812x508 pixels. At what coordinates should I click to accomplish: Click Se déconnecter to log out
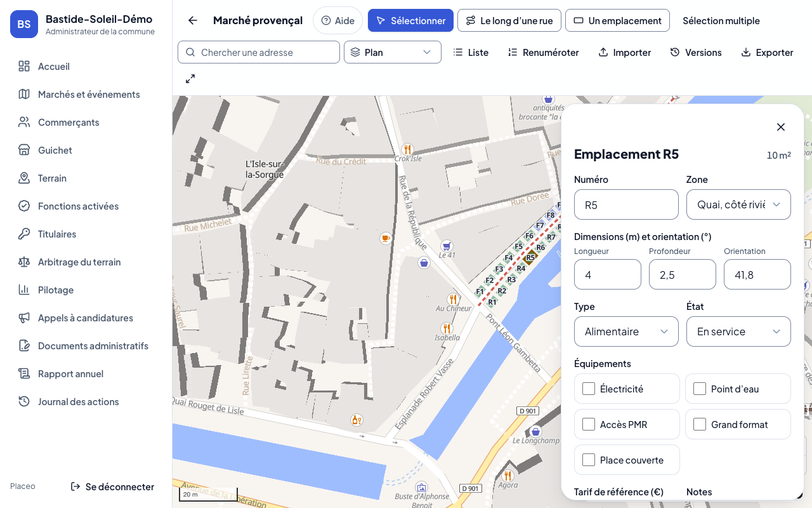coord(112,486)
